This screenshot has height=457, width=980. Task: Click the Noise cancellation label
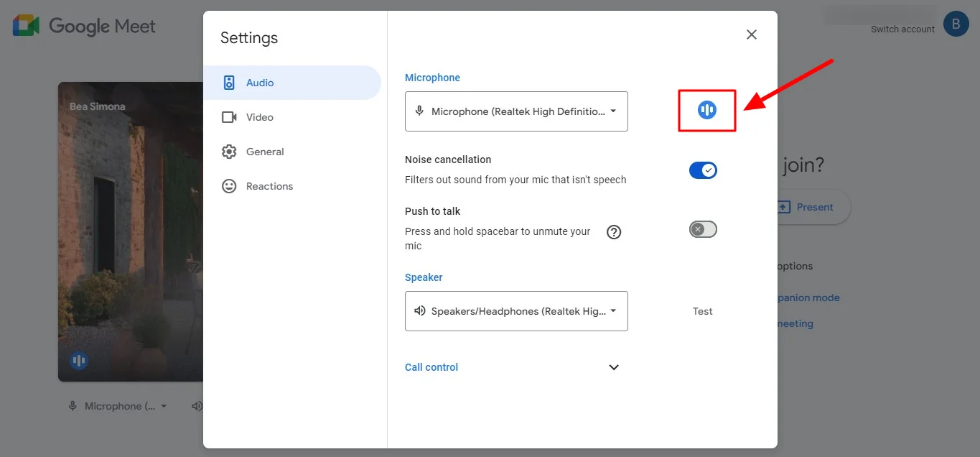click(448, 160)
